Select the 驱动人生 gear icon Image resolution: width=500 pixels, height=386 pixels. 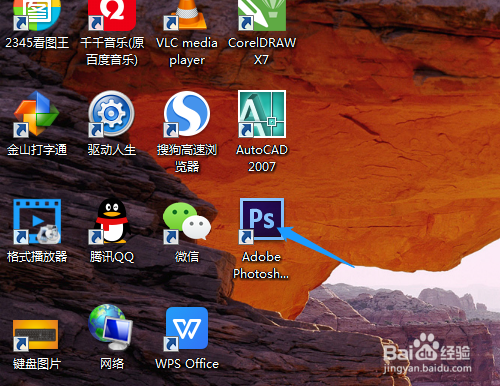click(112, 114)
